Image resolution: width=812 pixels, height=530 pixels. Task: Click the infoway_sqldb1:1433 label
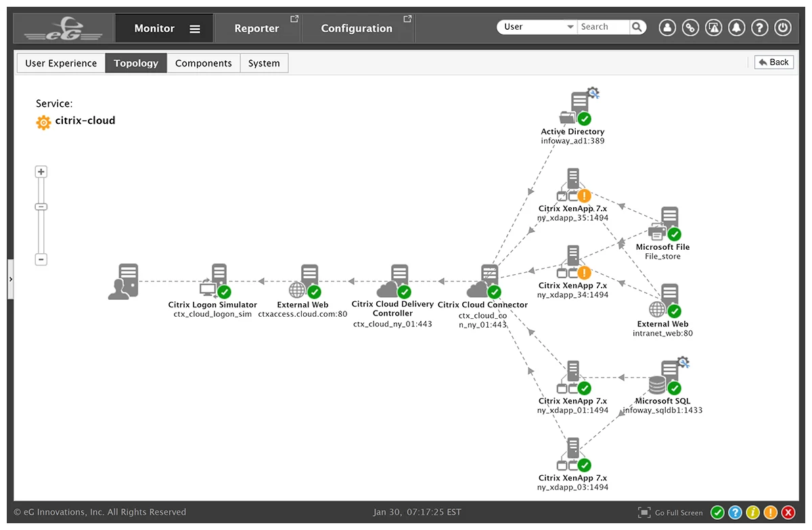click(662, 410)
